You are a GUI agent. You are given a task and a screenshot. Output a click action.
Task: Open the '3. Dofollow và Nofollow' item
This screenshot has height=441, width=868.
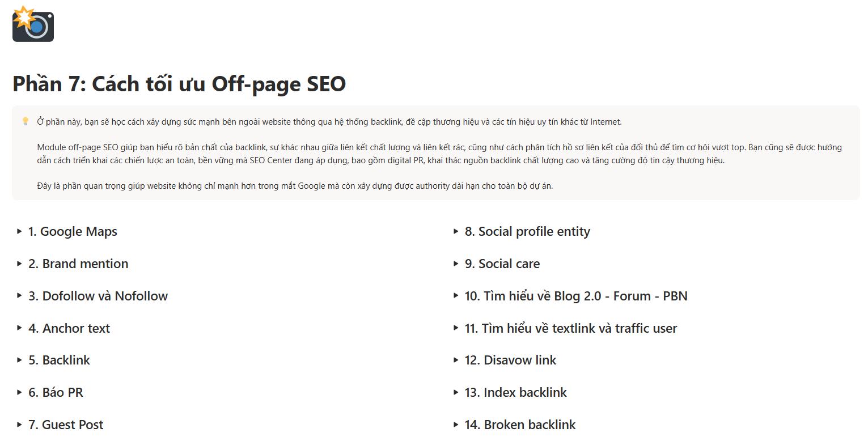(x=98, y=296)
